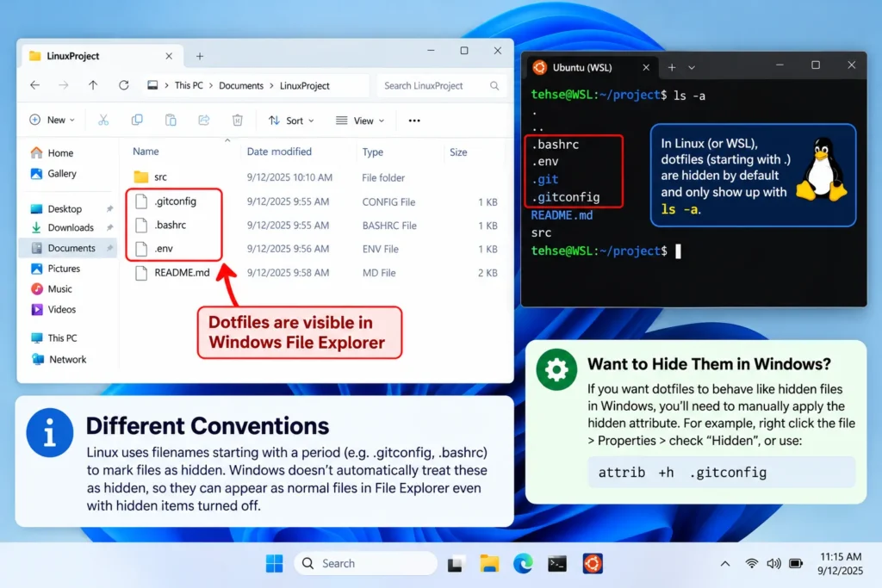
Task: Open the Terminal icon on the taskbar
Action: click(x=557, y=564)
